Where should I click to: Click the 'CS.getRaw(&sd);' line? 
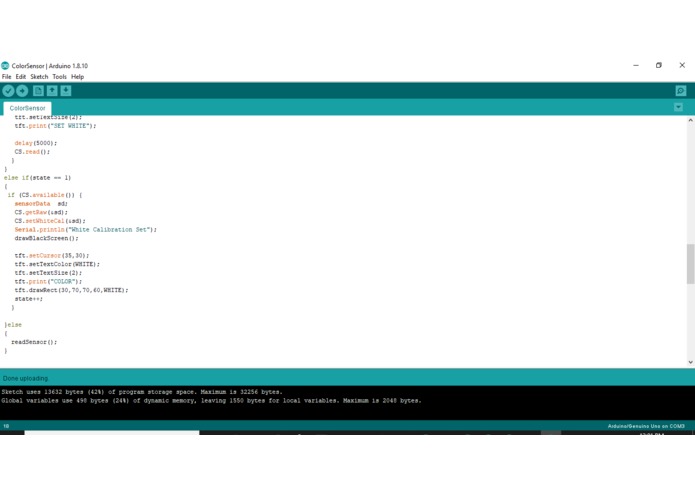41,212
